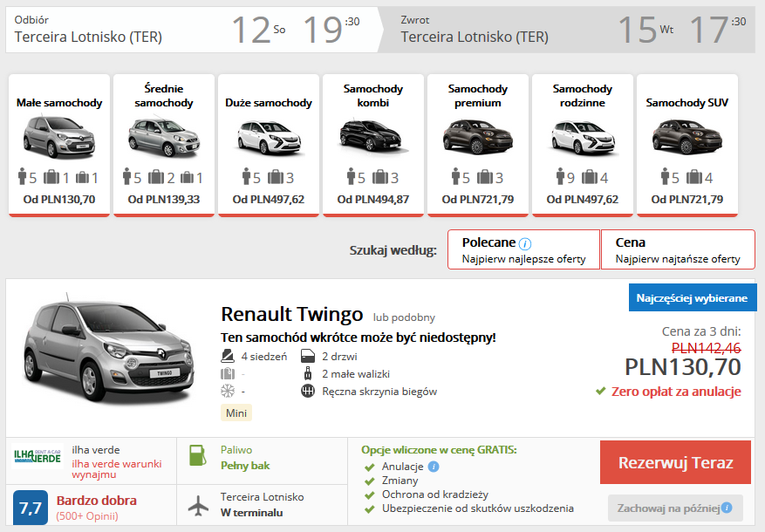Change the pickup time 19:30
This screenshot has width=765, height=532.
coord(331,30)
